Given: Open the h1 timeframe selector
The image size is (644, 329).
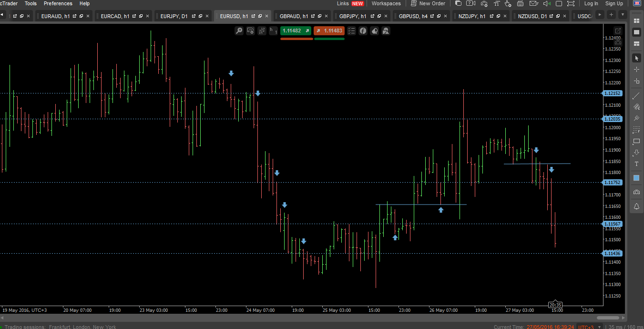Looking at the screenshot, I should coord(273,31).
